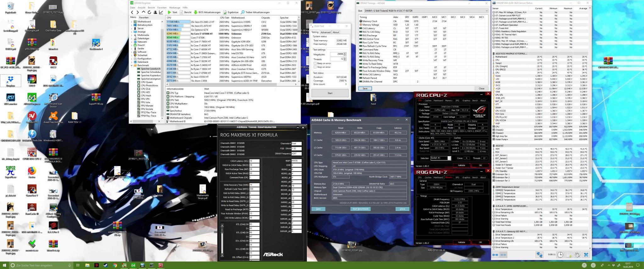Click the AIDA64 refresh arrow icon
Viewport: 644px width, 269px height.
coord(150,12)
